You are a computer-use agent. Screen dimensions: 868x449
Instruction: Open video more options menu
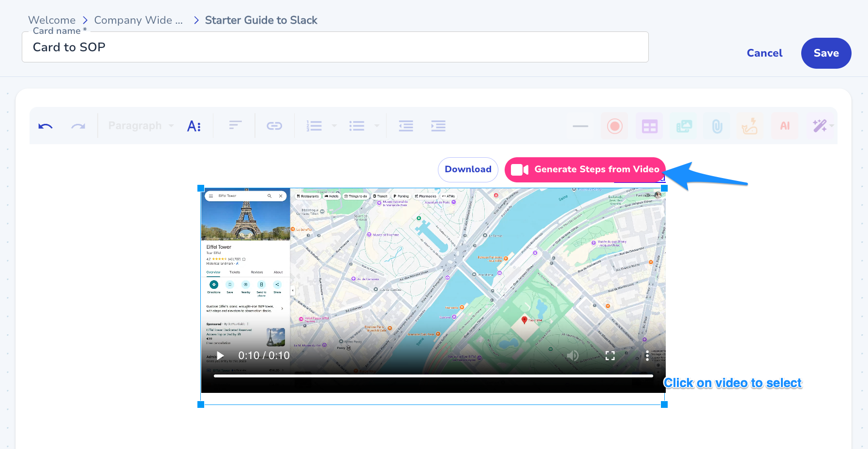(x=647, y=356)
